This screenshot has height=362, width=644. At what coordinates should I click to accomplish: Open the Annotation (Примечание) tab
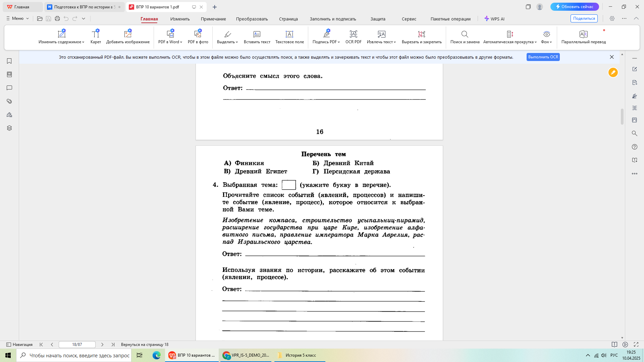tap(213, 19)
